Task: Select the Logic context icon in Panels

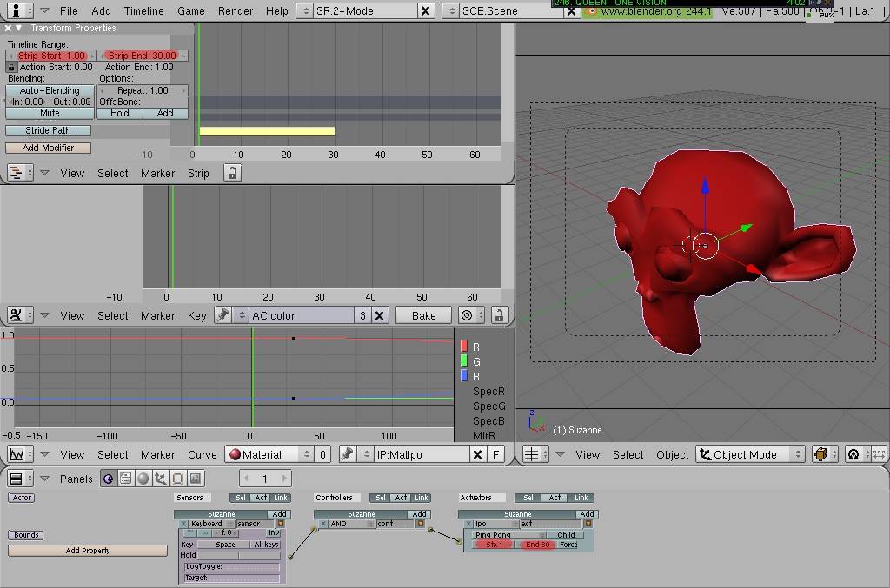Action: click(x=108, y=479)
